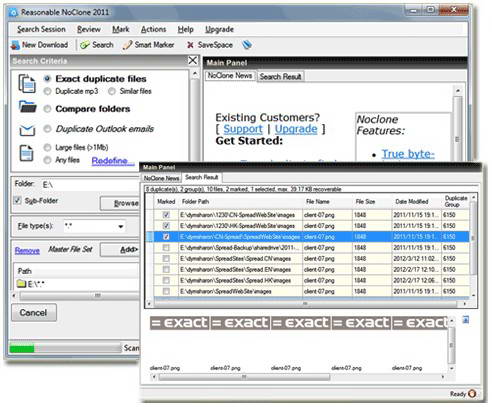This screenshot has height=407, width=492.
Task: Select Similar files option
Action: click(112, 91)
